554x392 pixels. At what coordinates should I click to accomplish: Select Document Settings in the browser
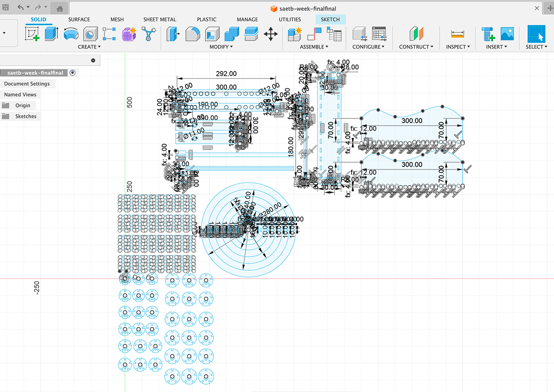coord(27,83)
